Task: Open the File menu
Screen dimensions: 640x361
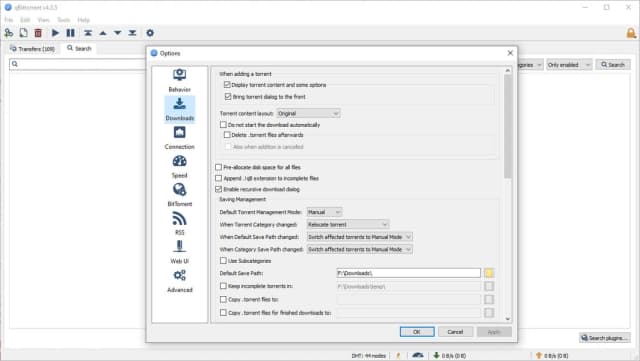Action: [x=9, y=20]
